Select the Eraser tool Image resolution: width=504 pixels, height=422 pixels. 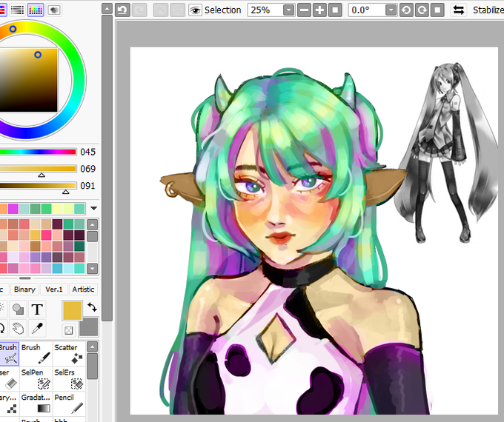click(9, 379)
